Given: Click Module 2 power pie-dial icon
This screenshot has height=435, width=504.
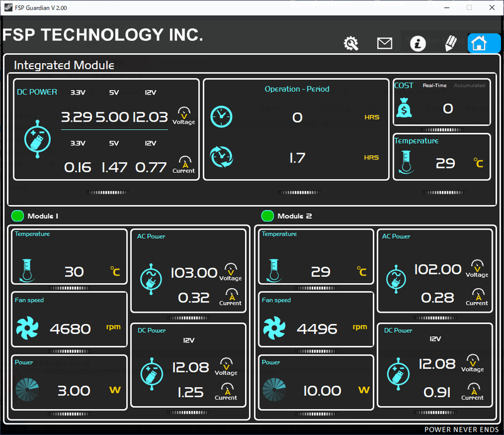Looking at the screenshot, I should pyautogui.click(x=274, y=390).
